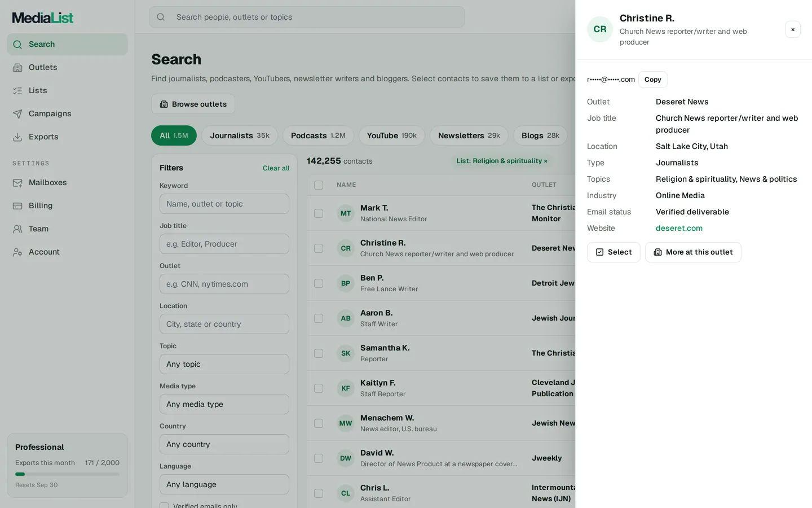Click the Job title filter field

[224, 244]
